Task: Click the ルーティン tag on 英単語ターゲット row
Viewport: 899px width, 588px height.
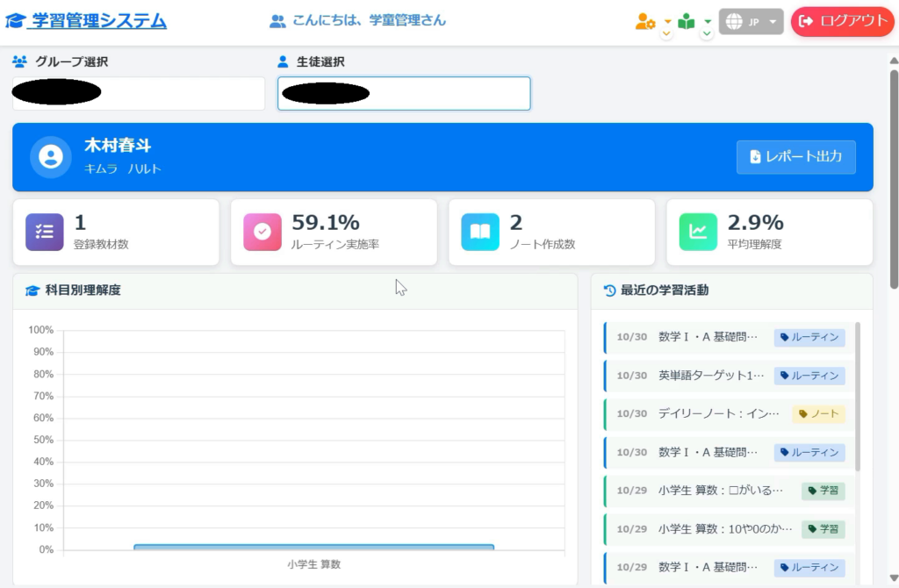Action: [x=809, y=376]
